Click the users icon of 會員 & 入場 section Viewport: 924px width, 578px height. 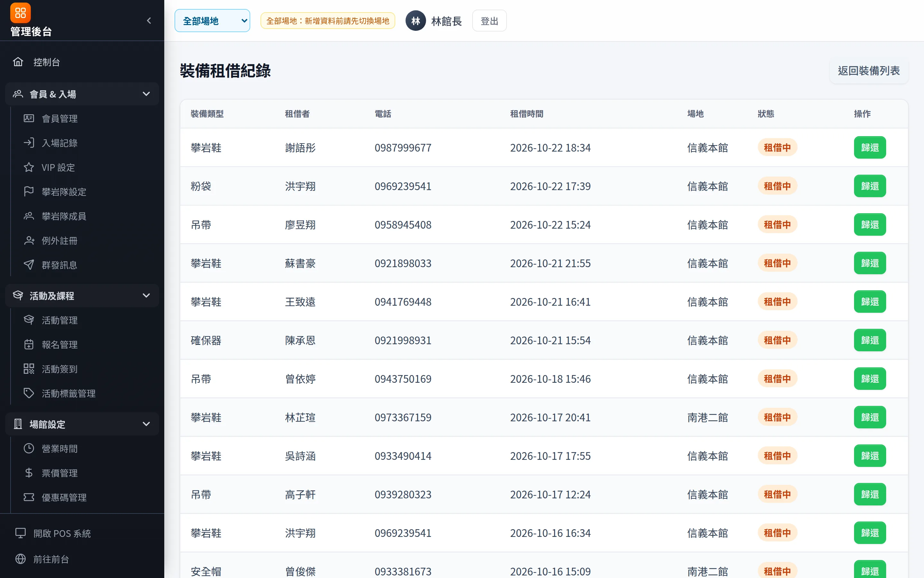click(x=18, y=94)
